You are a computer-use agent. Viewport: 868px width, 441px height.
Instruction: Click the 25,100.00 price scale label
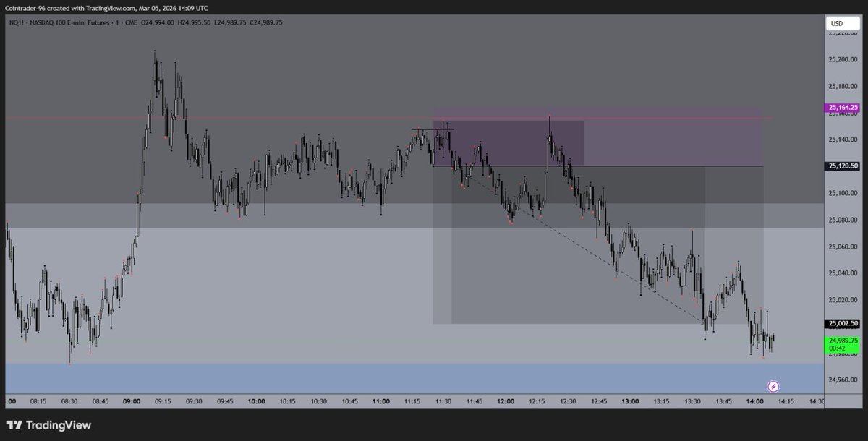point(842,193)
